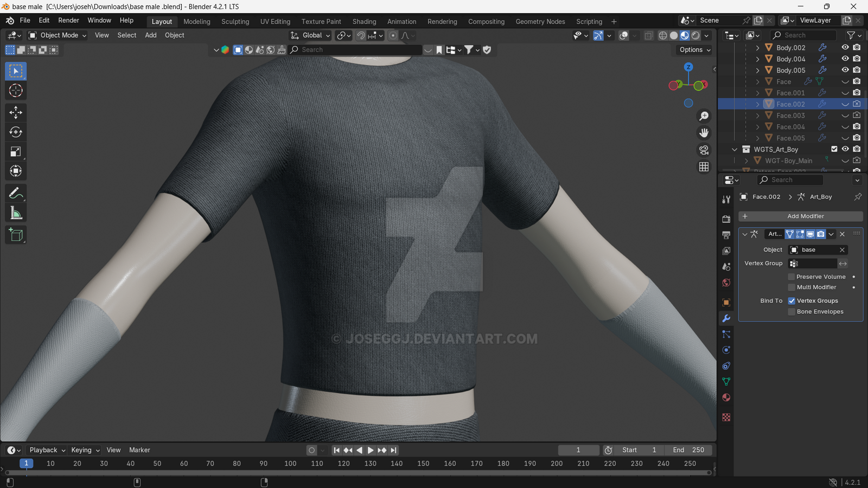This screenshot has height=488, width=868.
Task: Activate the Move tool
Action: coord(16,112)
